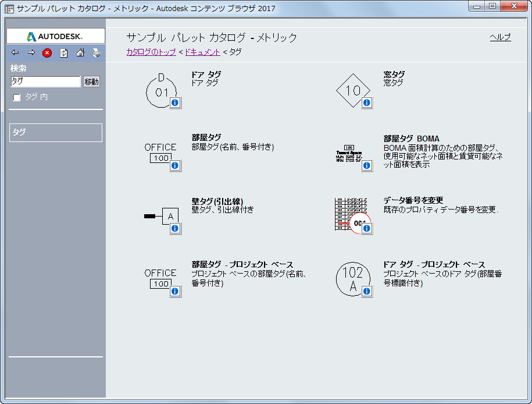The width and height of the screenshot is (532, 404).
Task: Minimize the Autodesk コンテンツ ブラウザ window
Action: tap(477, 6)
